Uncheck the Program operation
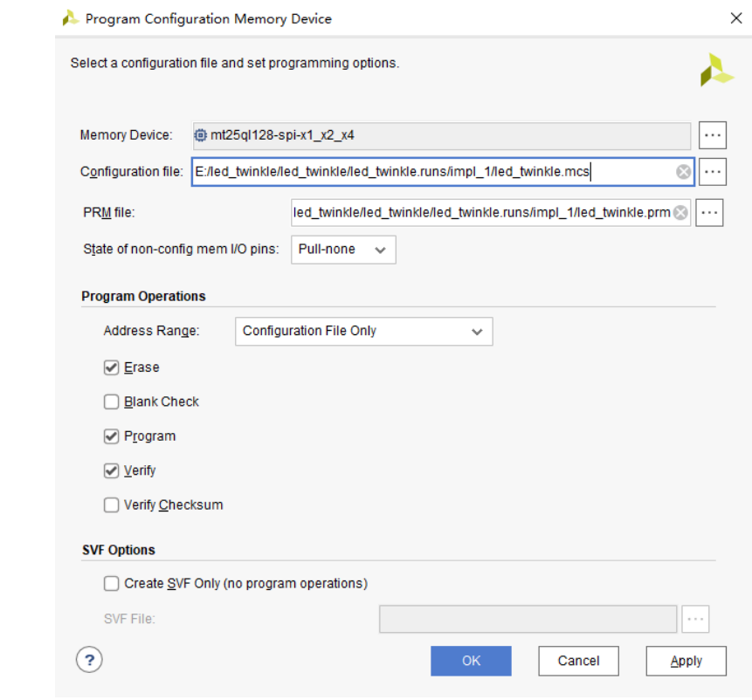 tap(111, 436)
